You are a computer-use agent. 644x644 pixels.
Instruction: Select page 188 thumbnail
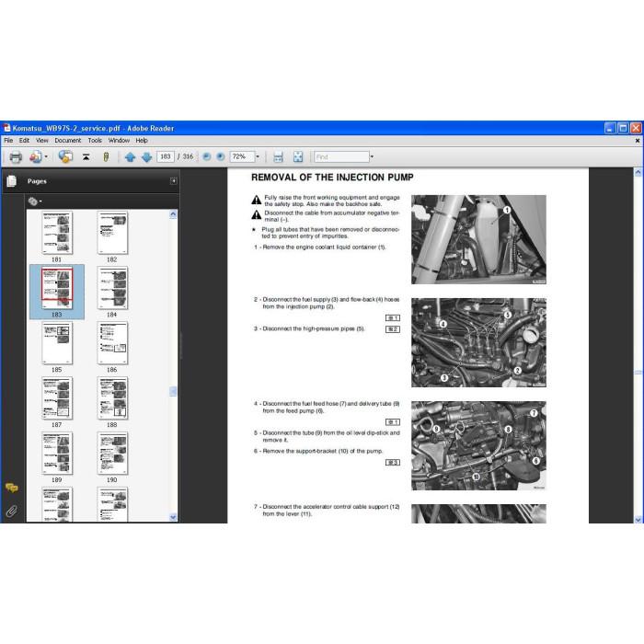(112, 398)
